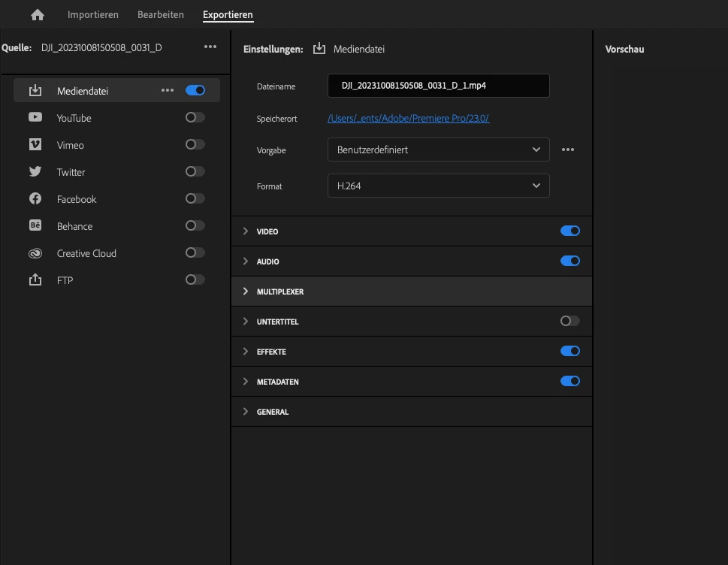Image resolution: width=728 pixels, height=565 pixels.
Task: Click the Vimeo icon
Action: pyautogui.click(x=35, y=144)
